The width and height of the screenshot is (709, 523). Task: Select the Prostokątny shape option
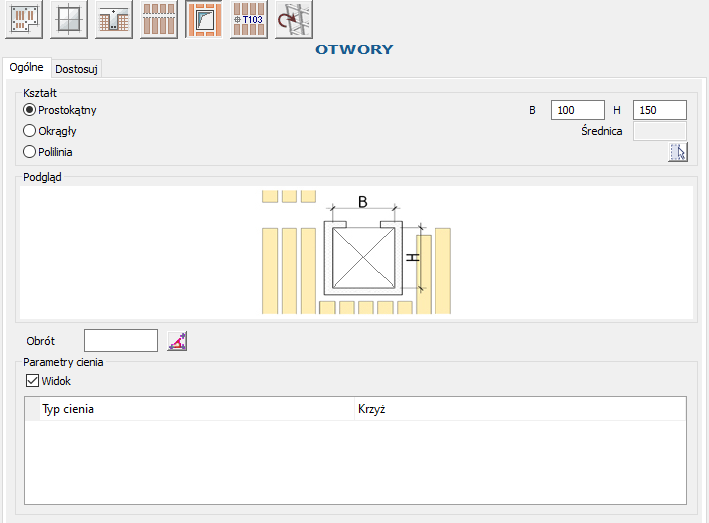pos(30,110)
